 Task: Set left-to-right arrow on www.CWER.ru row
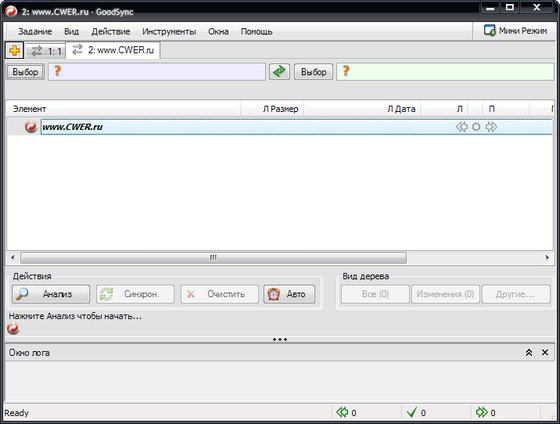tap(491, 126)
